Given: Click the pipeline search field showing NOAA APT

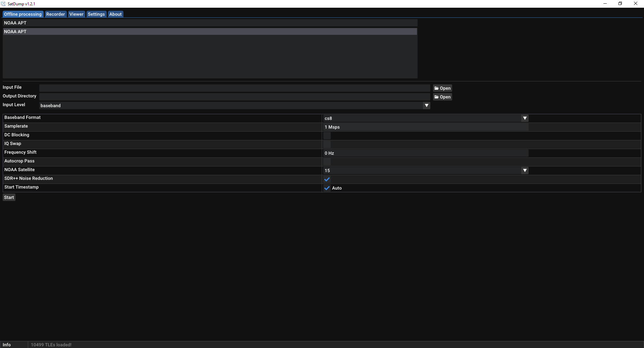Looking at the screenshot, I should [210, 23].
